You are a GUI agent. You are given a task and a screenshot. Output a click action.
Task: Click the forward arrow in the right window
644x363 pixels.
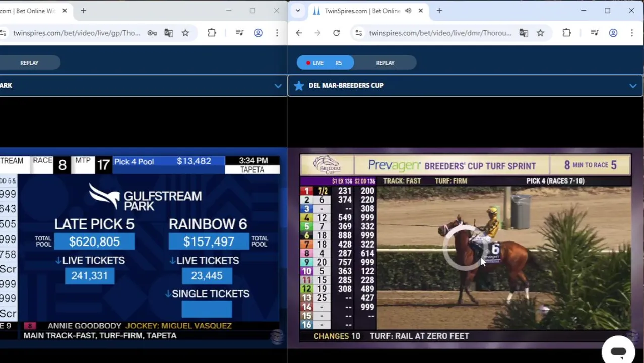click(x=317, y=33)
